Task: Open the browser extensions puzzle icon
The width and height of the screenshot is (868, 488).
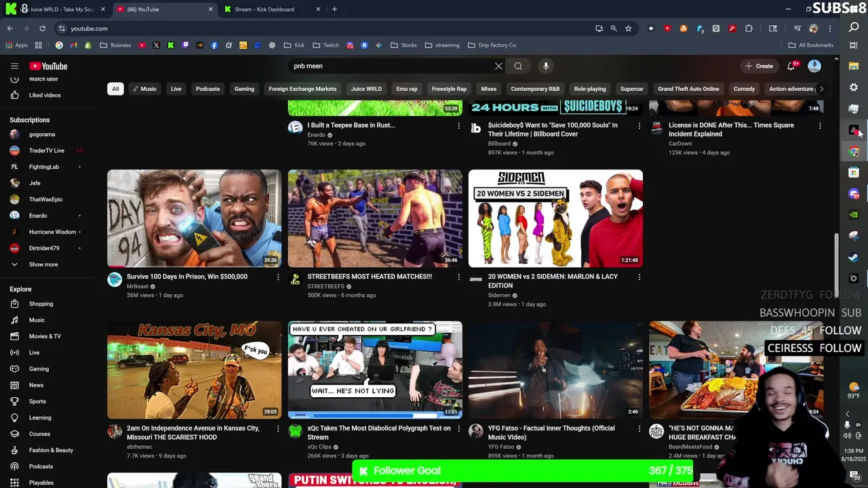Action: (x=749, y=28)
